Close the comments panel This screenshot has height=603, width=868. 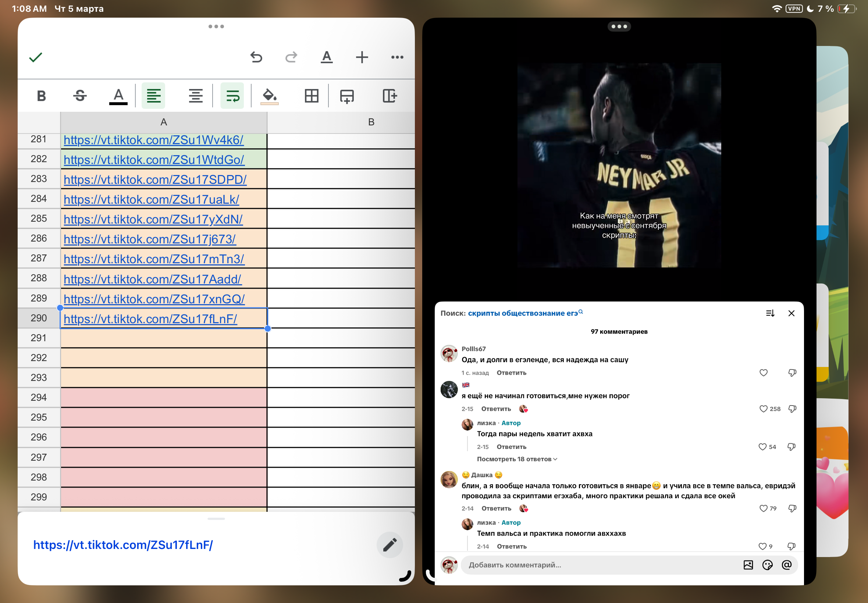[x=791, y=313]
